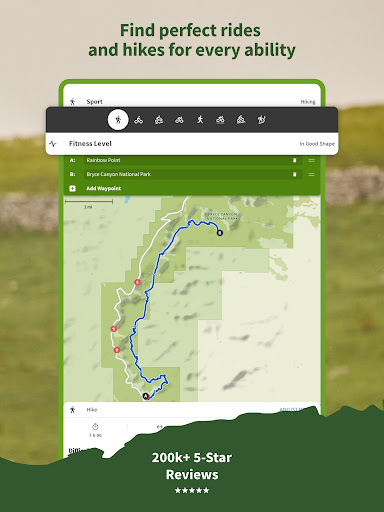Pick the mountain biking sport icon

pos(159,120)
